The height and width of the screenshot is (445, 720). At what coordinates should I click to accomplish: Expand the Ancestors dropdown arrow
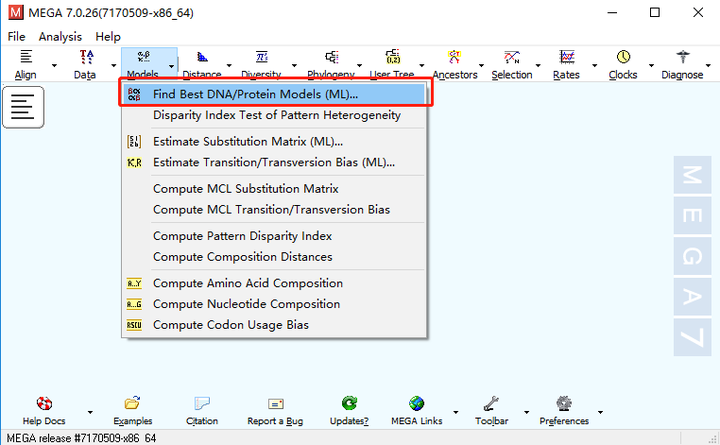481,66
